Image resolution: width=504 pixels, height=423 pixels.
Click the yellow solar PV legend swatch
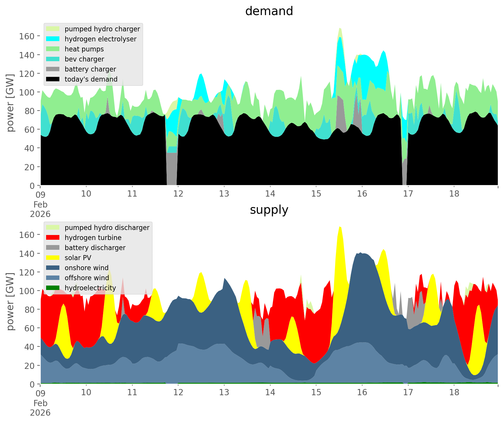point(53,258)
